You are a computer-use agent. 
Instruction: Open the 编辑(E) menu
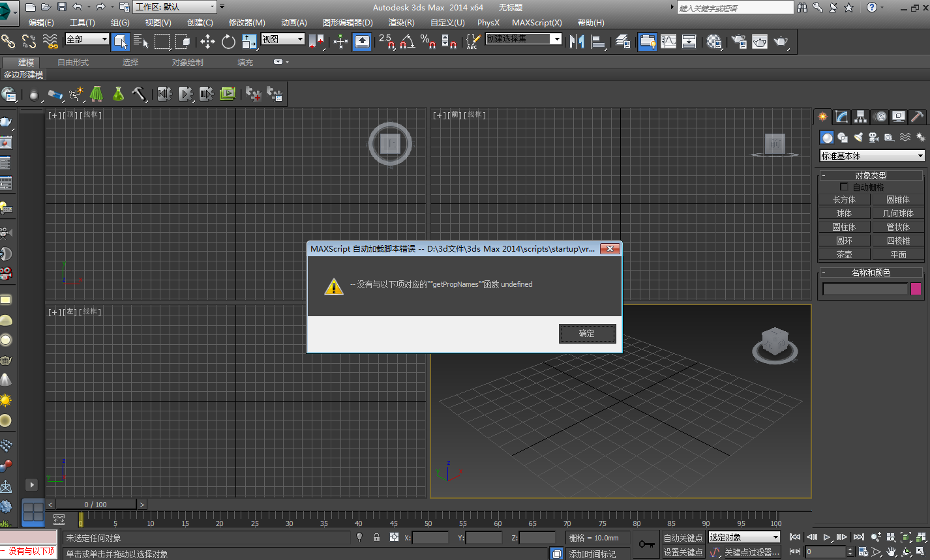pos(41,22)
